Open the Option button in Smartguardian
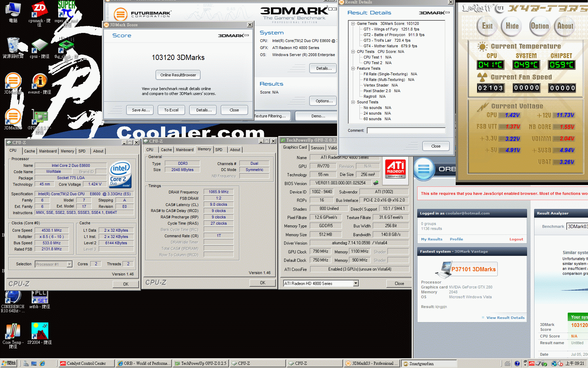 click(540, 26)
